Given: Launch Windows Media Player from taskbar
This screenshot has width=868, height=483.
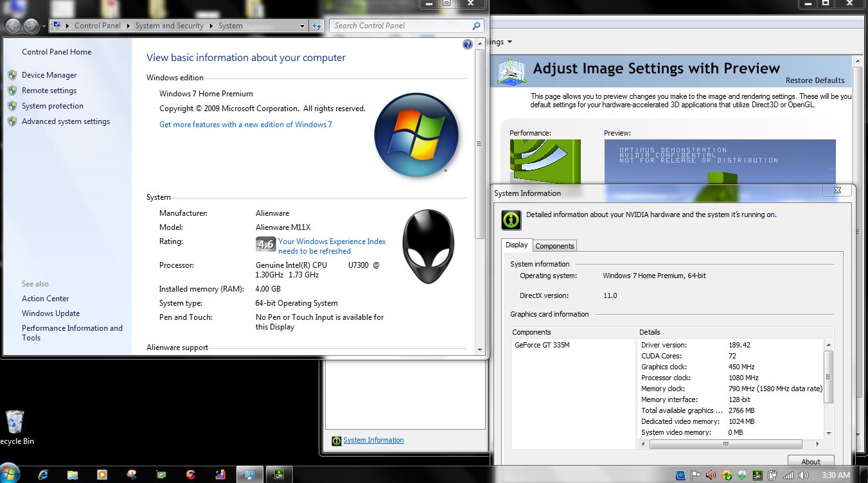Looking at the screenshot, I should tap(102, 475).
